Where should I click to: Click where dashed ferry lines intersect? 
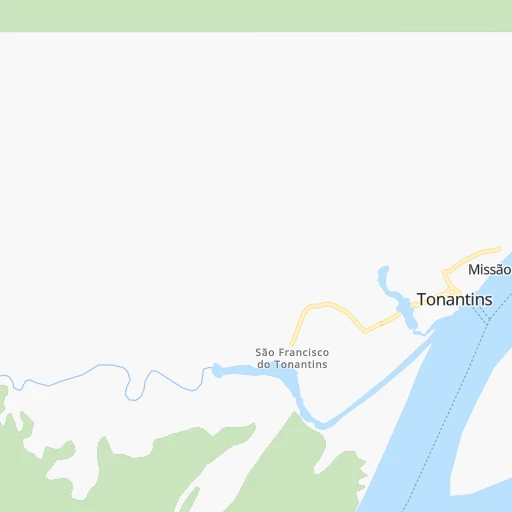point(489,319)
